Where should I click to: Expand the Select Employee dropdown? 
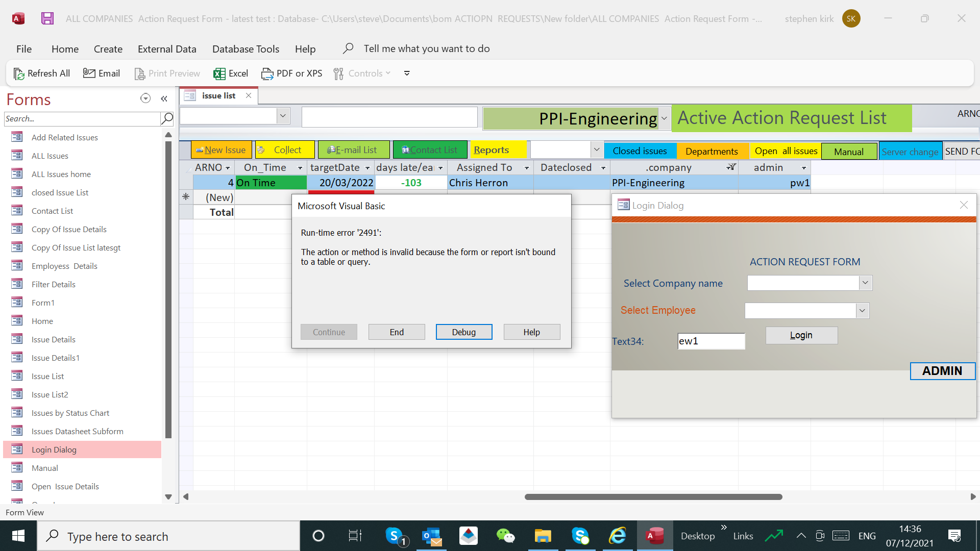[x=862, y=310]
